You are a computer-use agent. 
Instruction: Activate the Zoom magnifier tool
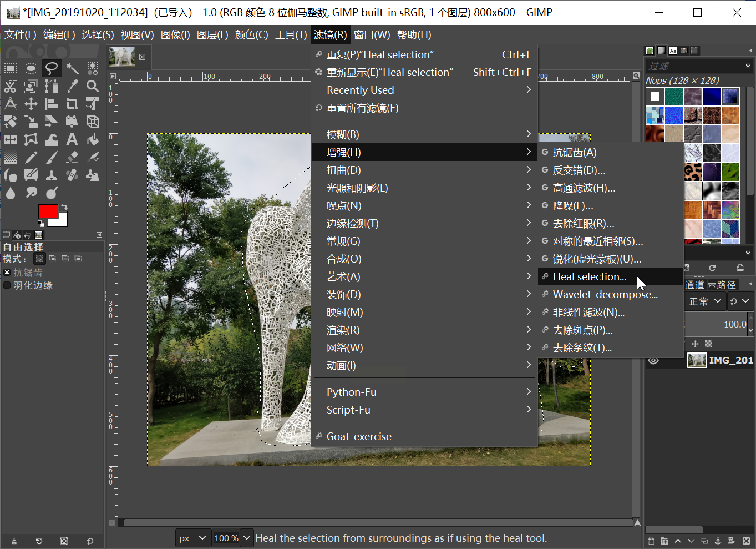[93, 86]
